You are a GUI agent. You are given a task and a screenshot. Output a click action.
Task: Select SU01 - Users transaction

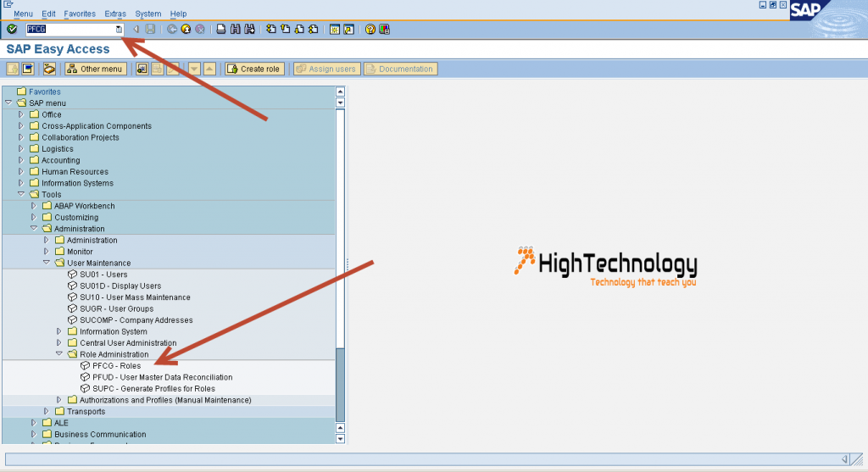(x=103, y=275)
